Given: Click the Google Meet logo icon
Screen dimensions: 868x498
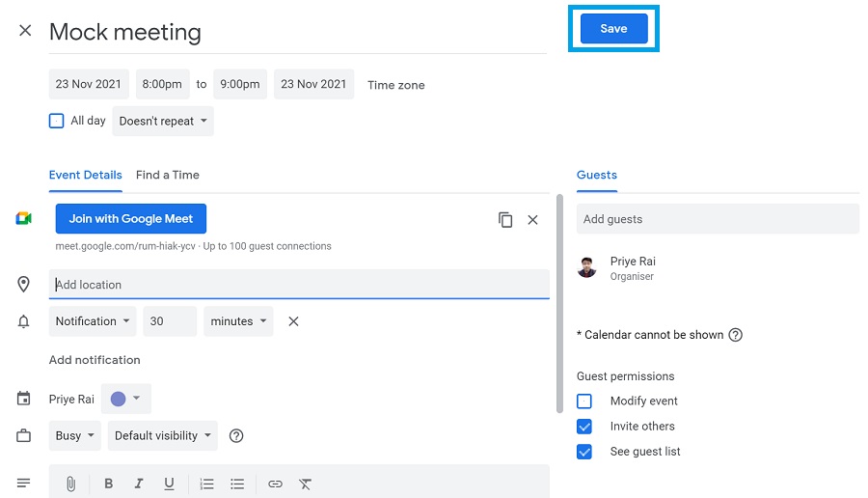Looking at the screenshot, I should coord(23,218).
